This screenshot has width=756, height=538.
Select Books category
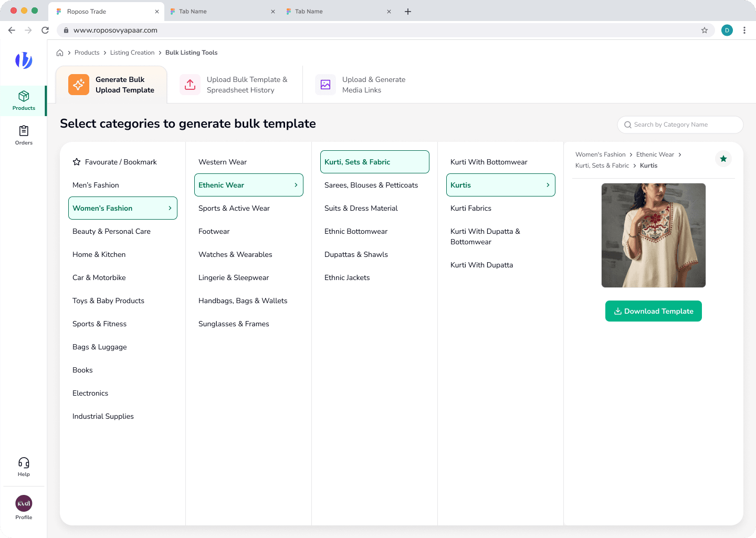coord(123,370)
